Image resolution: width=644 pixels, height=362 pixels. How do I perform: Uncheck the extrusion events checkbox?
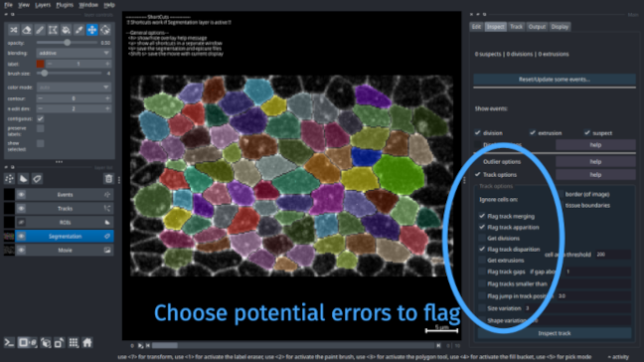(x=533, y=132)
